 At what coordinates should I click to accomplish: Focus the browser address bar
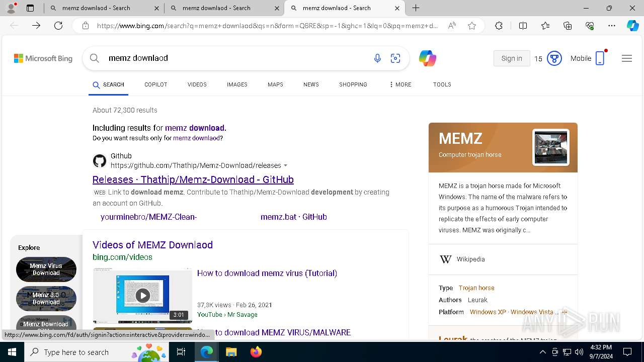[x=267, y=26]
